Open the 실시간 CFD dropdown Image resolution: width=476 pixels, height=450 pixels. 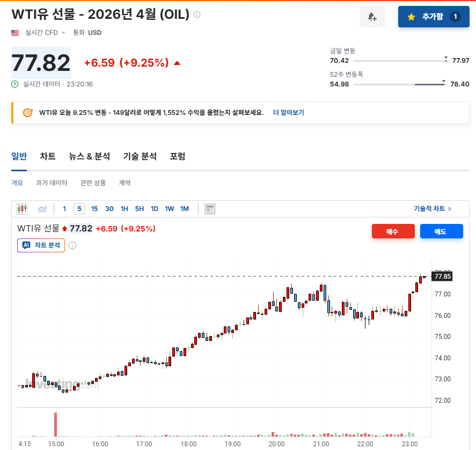pos(45,33)
